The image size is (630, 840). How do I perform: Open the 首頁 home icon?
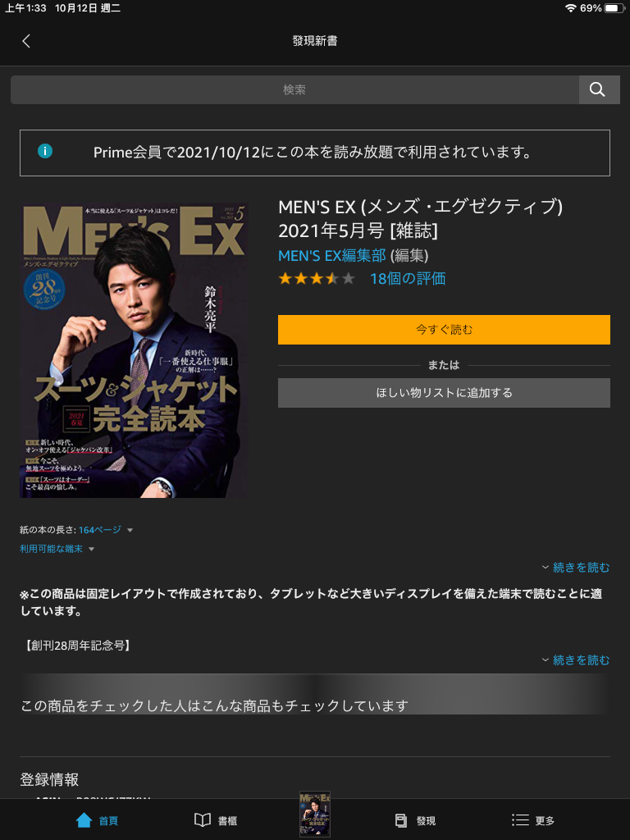point(84,820)
